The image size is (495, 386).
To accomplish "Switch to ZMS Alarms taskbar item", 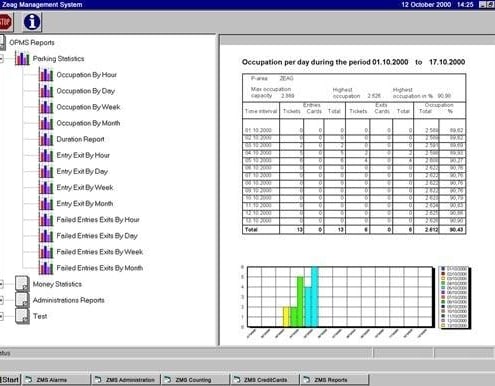I will tap(56, 380).
